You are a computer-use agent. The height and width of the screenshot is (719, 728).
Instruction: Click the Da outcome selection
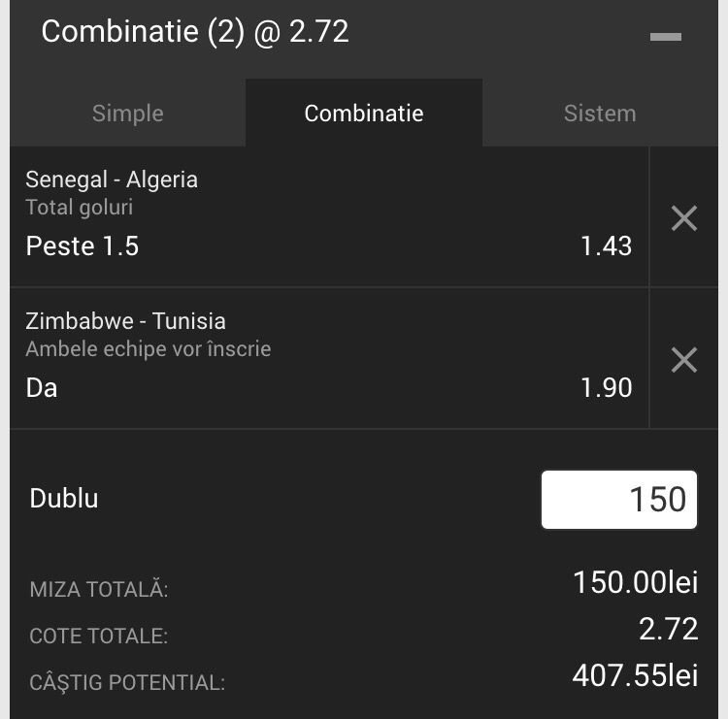(42, 387)
